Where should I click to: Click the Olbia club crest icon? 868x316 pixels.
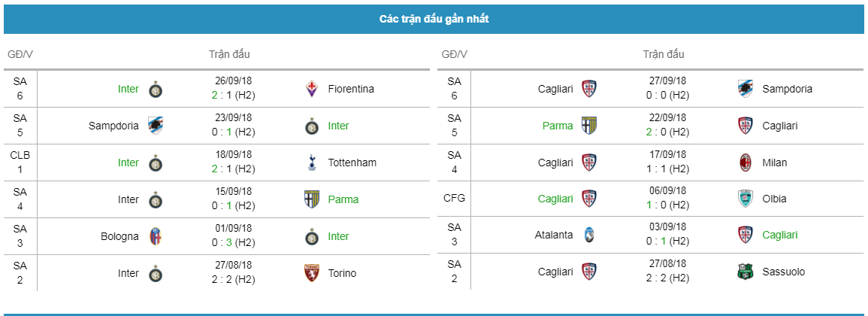745,199
